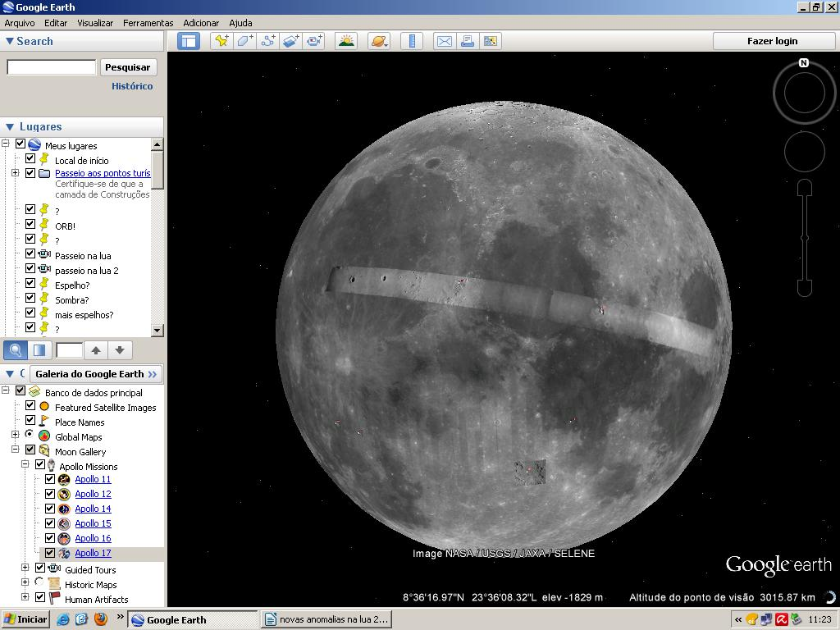This screenshot has height=630, width=840.
Task: Click the Moon Gallery layer icon
Action: click(x=44, y=451)
